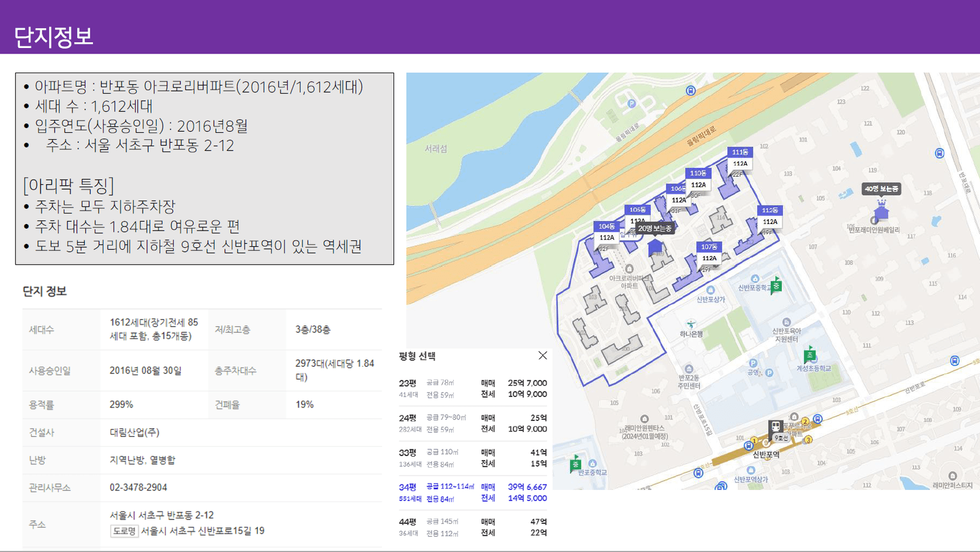The height and width of the screenshot is (552, 980).
Task: Click the [아리팍 특징] heading
Action: tap(68, 185)
